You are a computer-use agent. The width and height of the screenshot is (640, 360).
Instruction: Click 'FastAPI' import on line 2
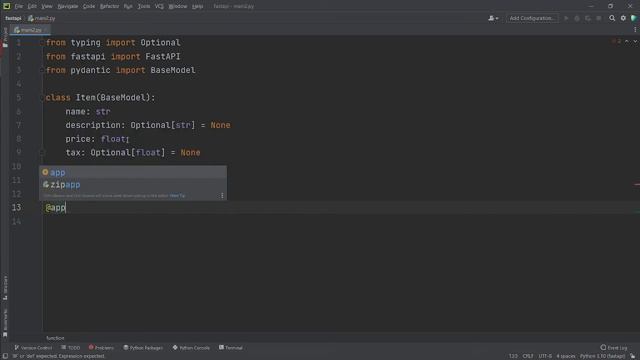pos(163,56)
